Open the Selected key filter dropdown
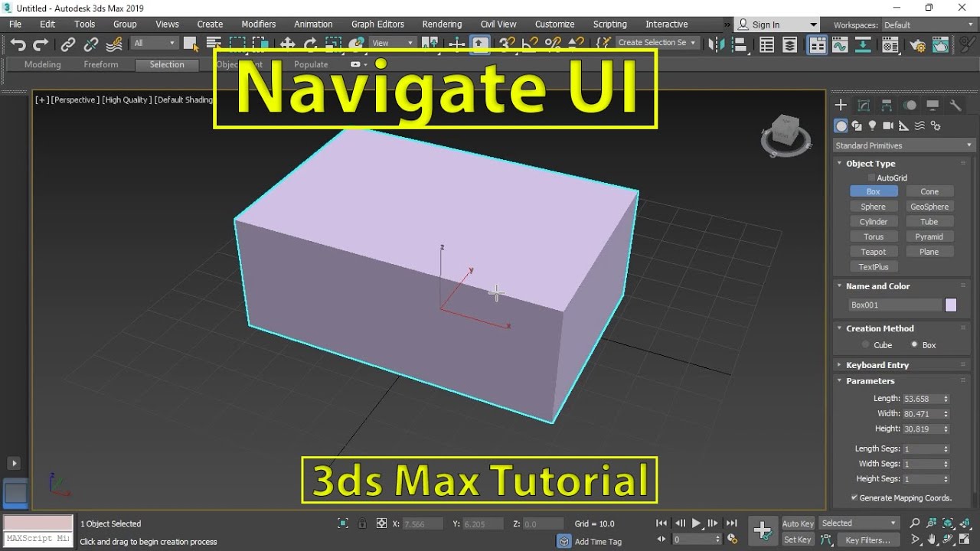This screenshot has width=980, height=551. (859, 523)
